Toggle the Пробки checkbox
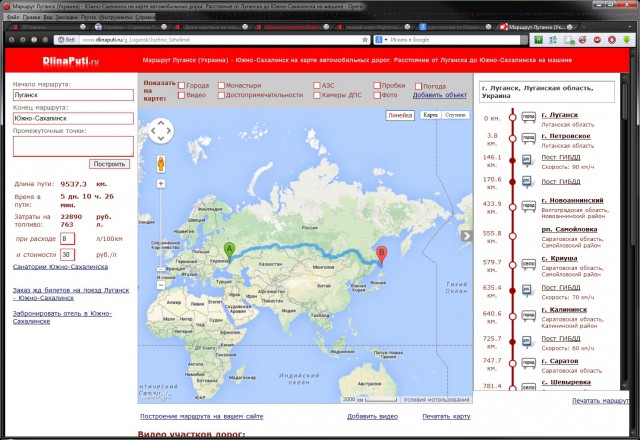Image resolution: width=640 pixels, height=440 pixels. [x=374, y=86]
